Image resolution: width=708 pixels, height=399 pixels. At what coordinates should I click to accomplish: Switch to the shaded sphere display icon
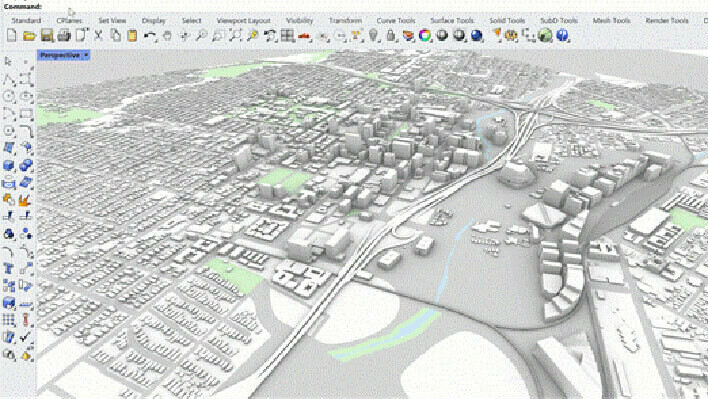(442, 35)
